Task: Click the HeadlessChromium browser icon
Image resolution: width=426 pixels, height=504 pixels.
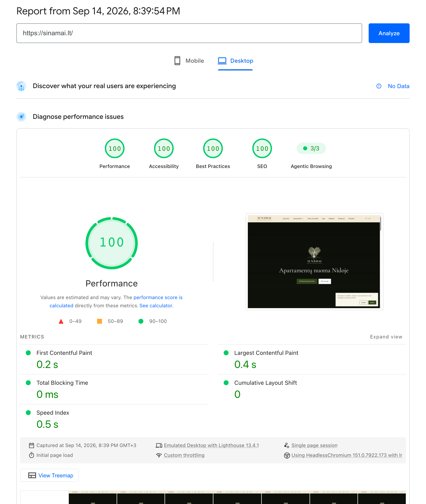Action: 287,455
